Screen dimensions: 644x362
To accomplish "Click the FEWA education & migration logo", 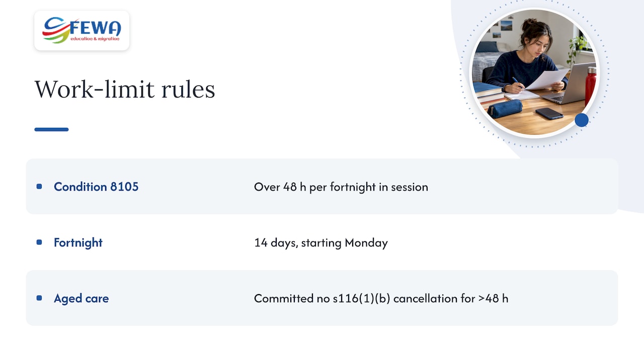I will pyautogui.click(x=82, y=31).
